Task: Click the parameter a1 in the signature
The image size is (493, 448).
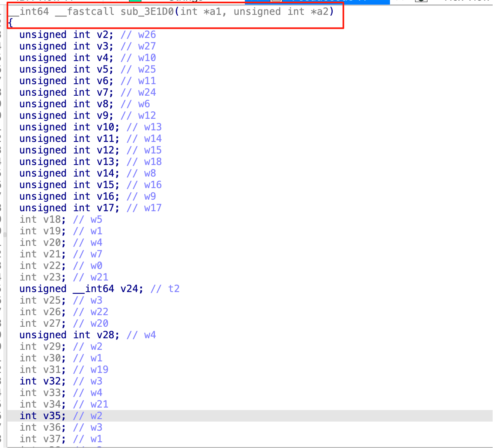Action: 216,12
